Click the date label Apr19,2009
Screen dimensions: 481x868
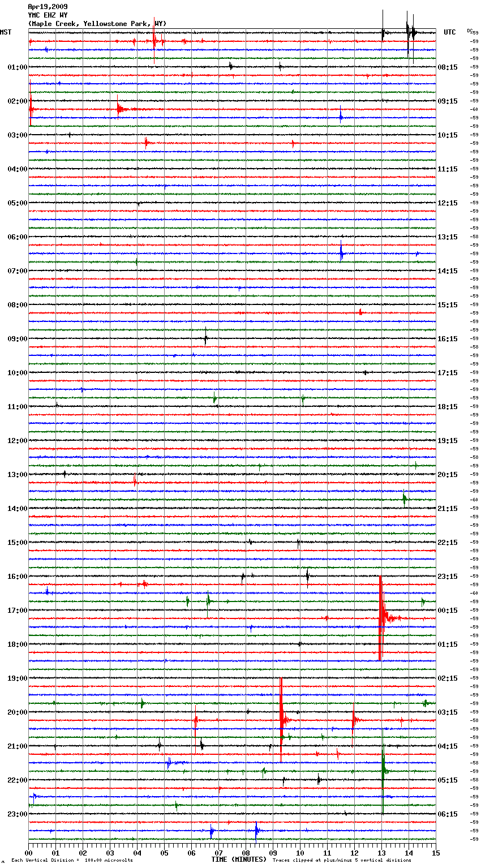click(x=48, y=7)
